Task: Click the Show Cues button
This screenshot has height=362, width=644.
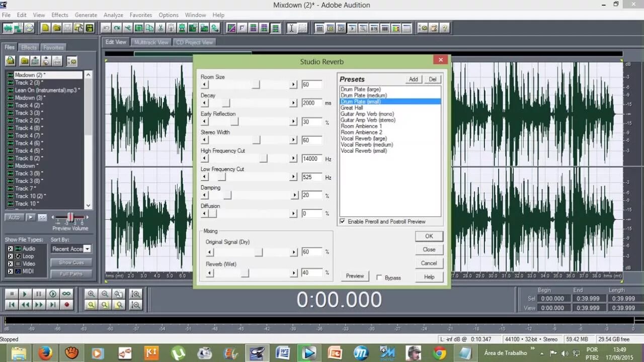Action: pos(71,262)
